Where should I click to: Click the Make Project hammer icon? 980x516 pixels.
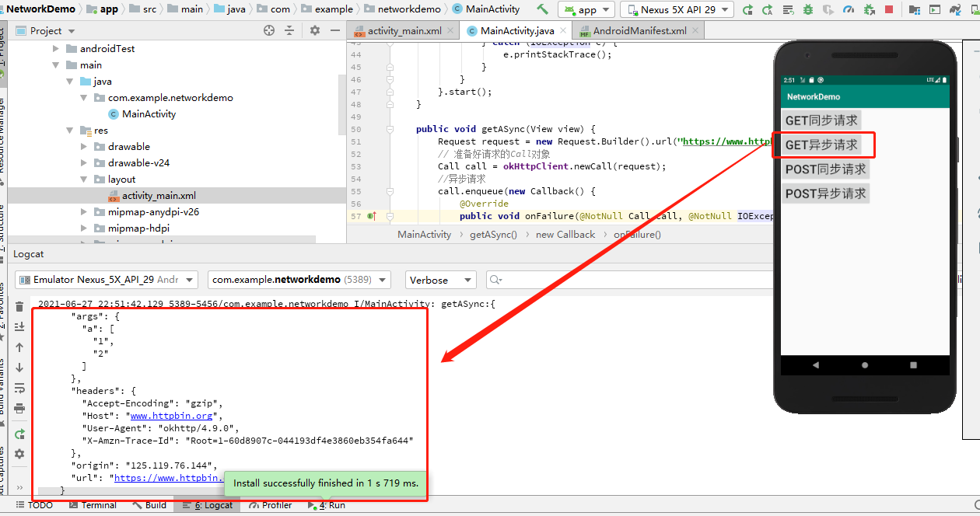click(x=542, y=9)
